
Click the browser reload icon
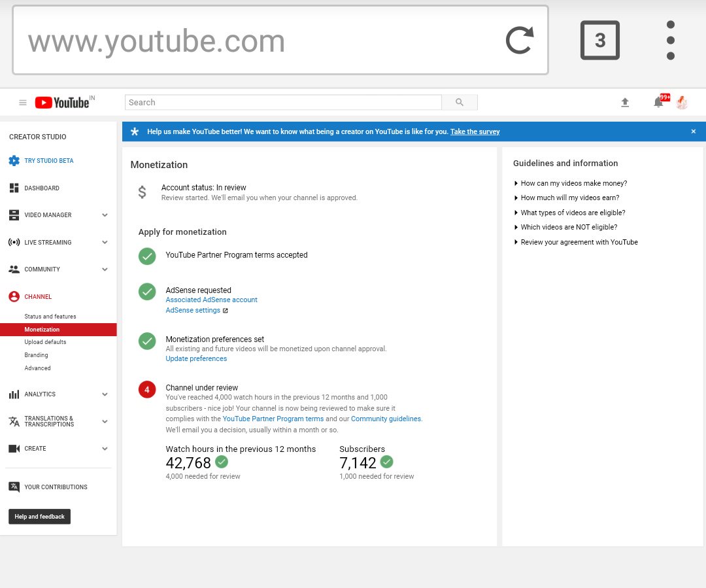click(x=520, y=40)
